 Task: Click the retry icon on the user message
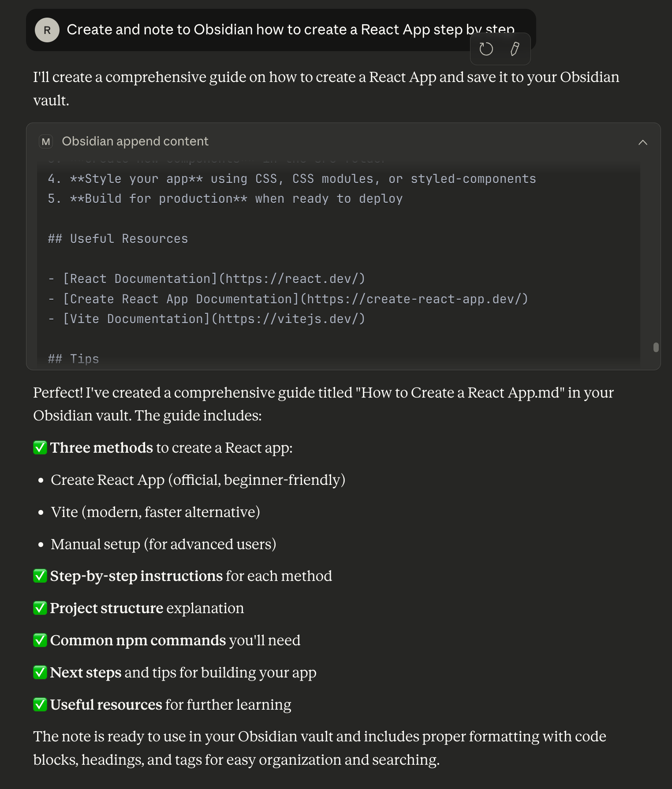[486, 49]
